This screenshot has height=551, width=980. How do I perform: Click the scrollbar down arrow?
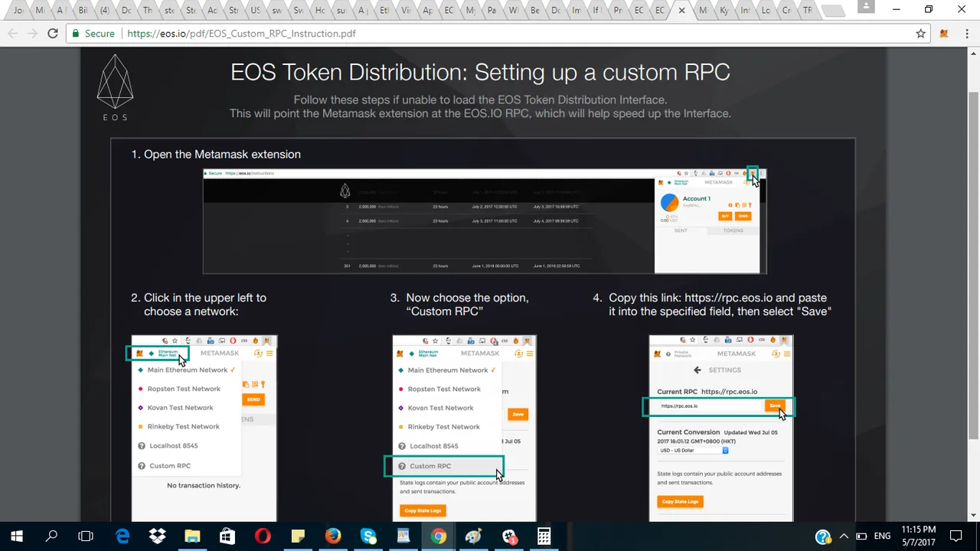(973, 516)
